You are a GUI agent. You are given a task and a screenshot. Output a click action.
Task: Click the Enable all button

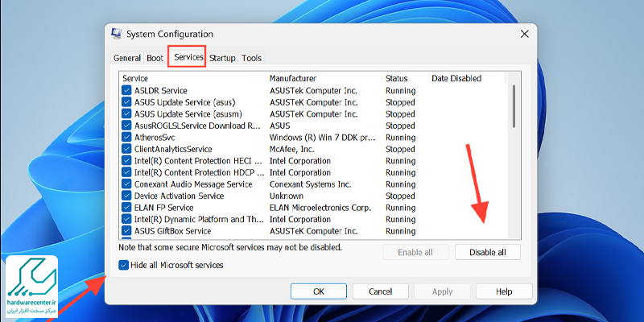pyautogui.click(x=415, y=252)
